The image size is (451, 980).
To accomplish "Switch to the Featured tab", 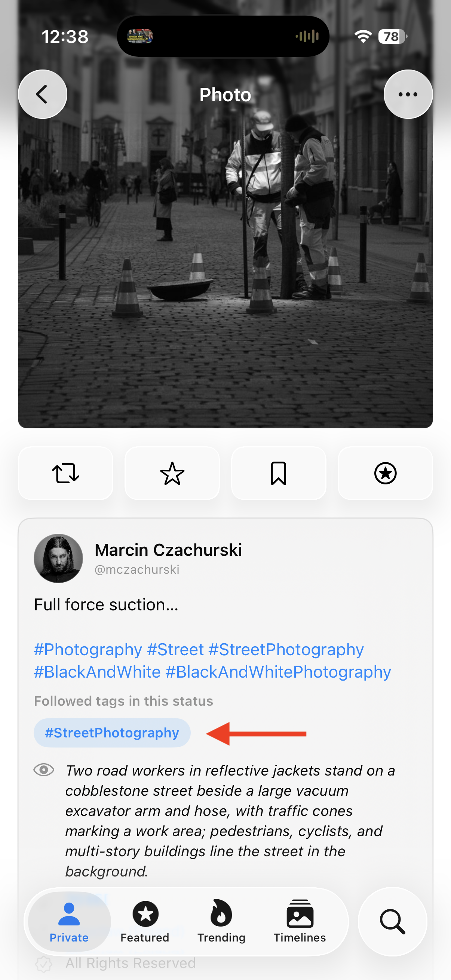I will [x=145, y=921].
